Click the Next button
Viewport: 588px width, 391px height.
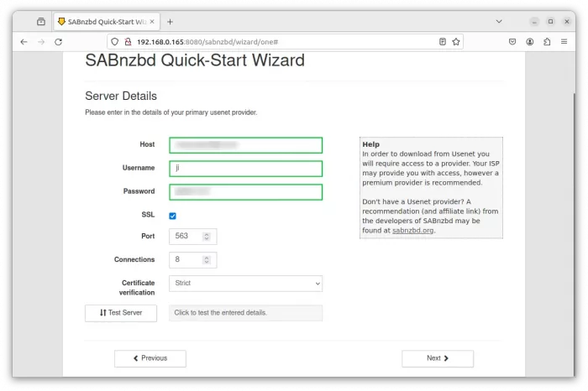click(x=437, y=358)
